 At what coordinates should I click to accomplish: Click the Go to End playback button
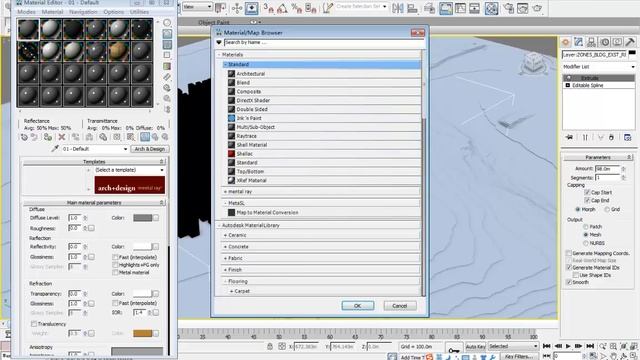(x=590, y=346)
